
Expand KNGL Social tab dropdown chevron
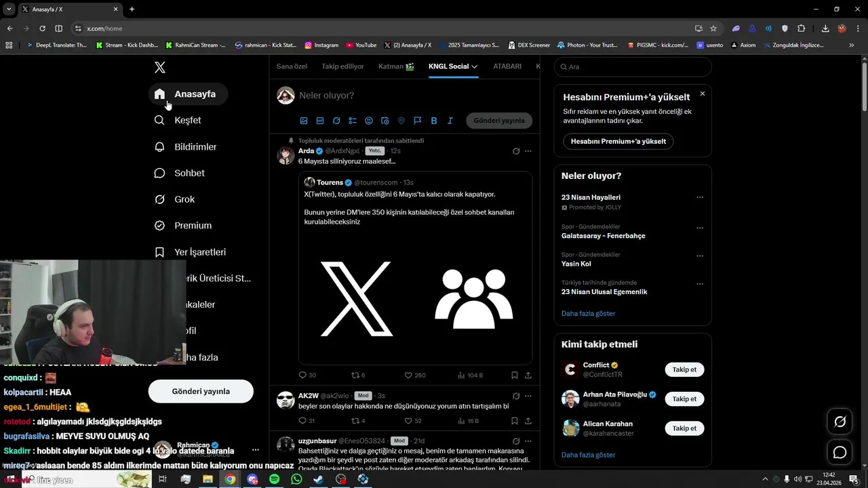(475, 66)
